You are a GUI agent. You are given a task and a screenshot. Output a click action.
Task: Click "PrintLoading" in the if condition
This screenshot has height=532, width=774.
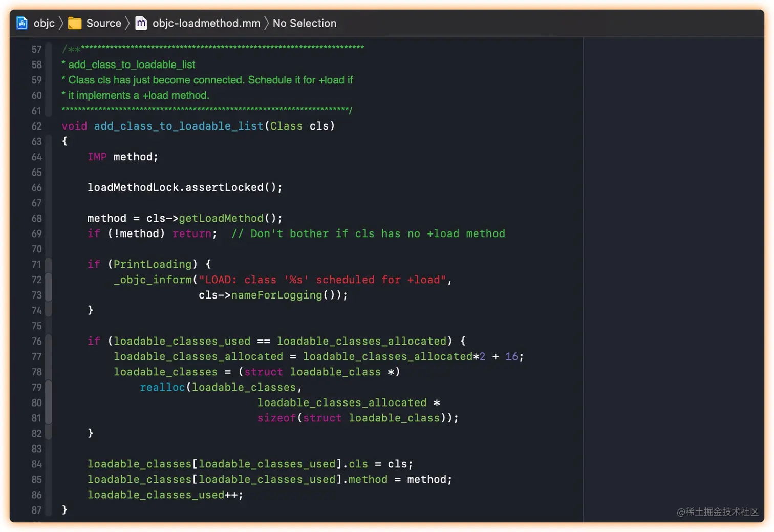153,264
